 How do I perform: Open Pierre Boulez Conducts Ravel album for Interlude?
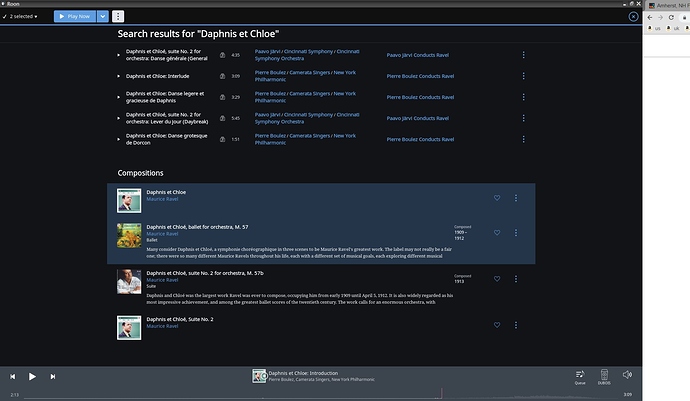pos(420,77)
